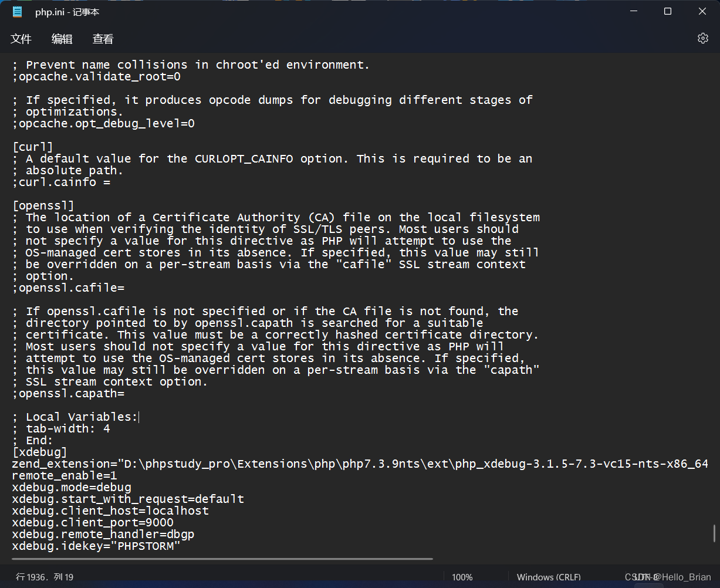Image resolution: width=720 pixels, height=588 pixels.
Task: Open Notepad settings gear icon
Action: 702,38
